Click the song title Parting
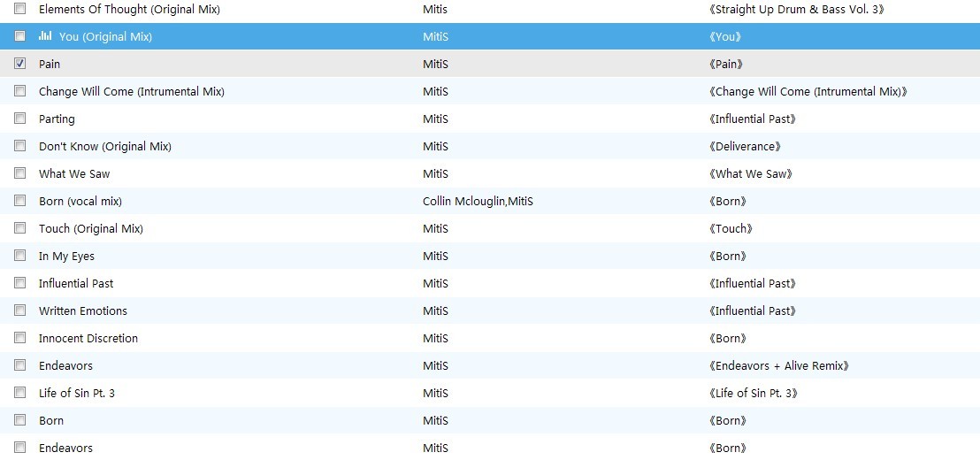The height and width of the screenshot is (460, 980). 57,119
